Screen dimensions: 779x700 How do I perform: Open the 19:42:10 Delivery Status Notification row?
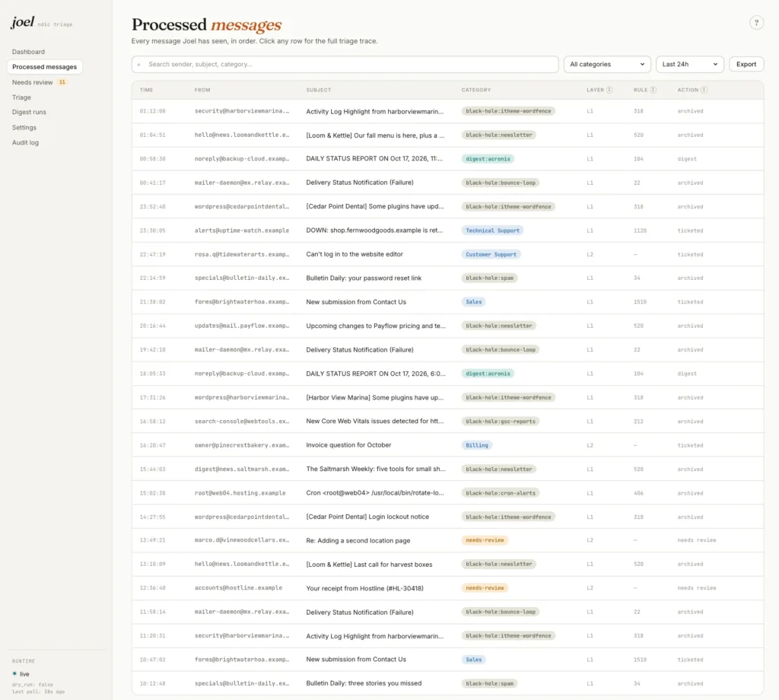coord(447,350)
